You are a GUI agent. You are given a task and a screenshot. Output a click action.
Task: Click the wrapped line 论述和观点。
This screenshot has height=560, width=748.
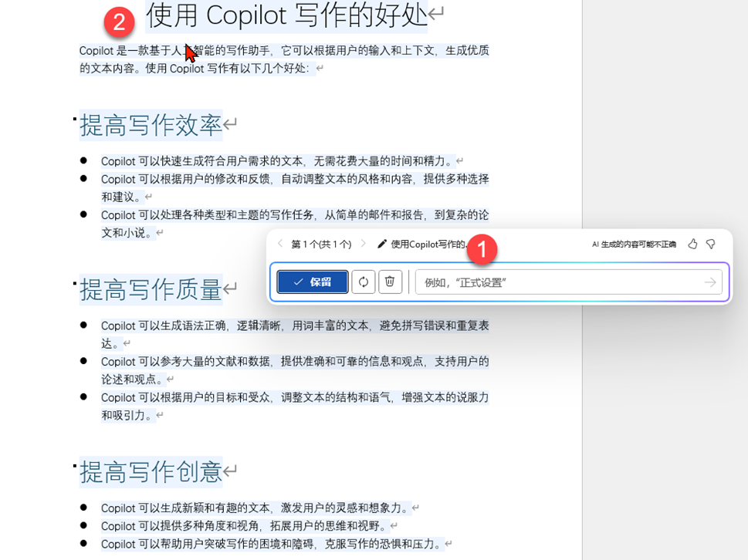pos(132,380)
